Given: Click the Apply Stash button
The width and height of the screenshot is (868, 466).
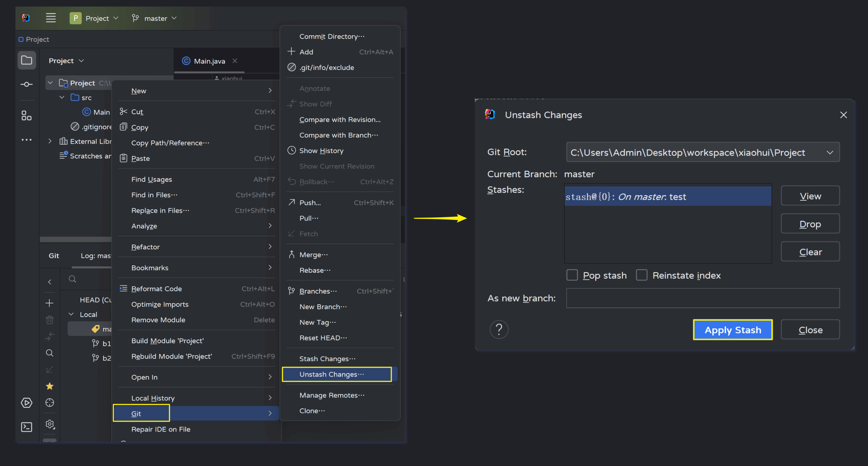Looking at the screenshot, I should (733, 330).
